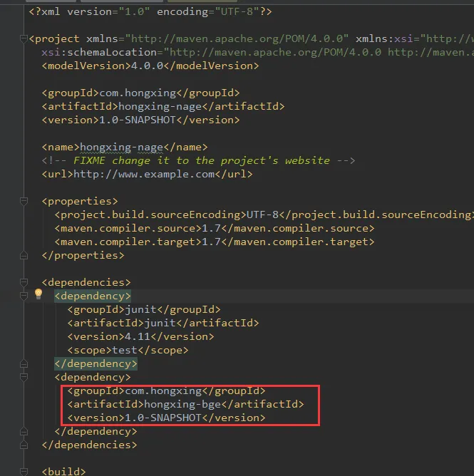Click the closing dependencies tag text
The width and height of the screenshot is (474, 476).
89,445
